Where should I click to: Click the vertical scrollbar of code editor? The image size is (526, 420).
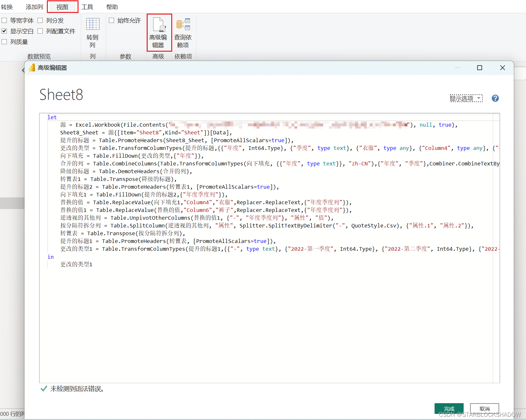[496, 248]
